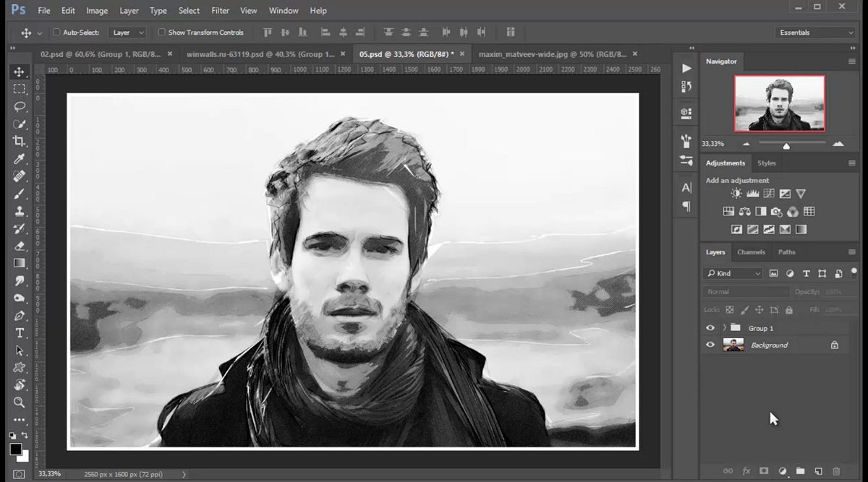The height and width of the screenshot is (482, 868).
Task: Add a Gradient Map adjustment
Action: pos(801,230)
